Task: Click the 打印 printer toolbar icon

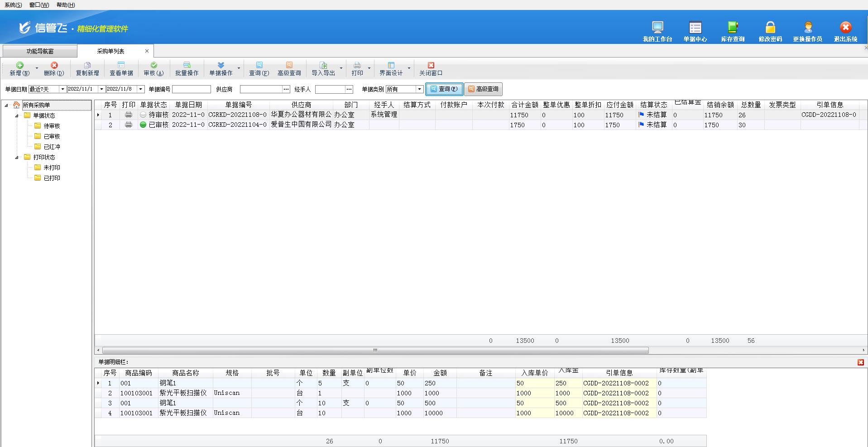Action: tap(357, 66)
